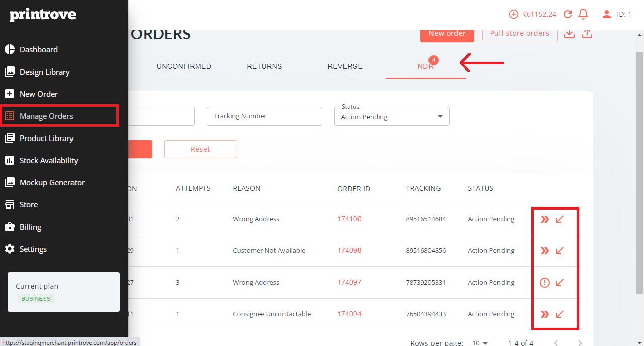The image size is (644, 346).
Task: Switch to the RETURNS tab
Action: (x=264, y=66)
